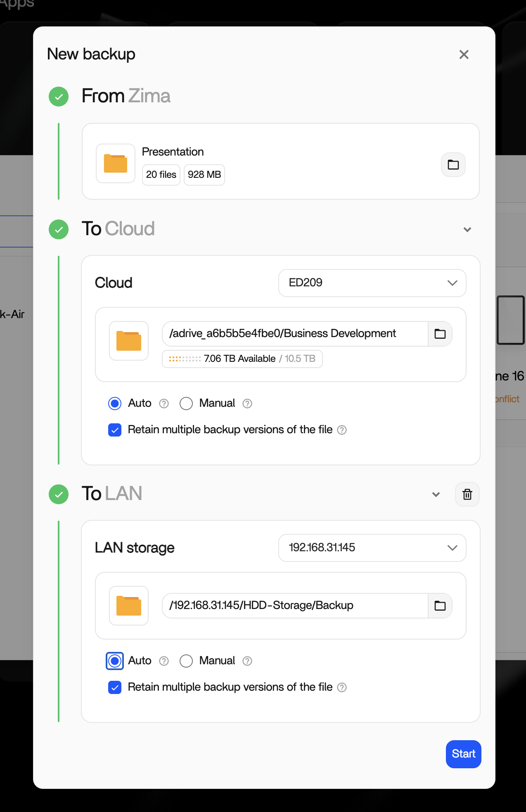Click the 928 MB size badge
Image resolution: width=526 pixels, height=812 pixels.
tap(204, 175)
